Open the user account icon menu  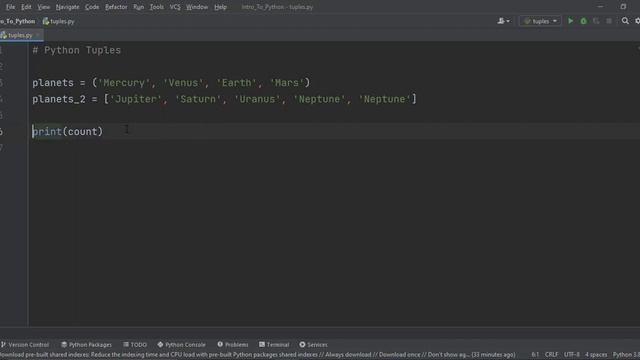[x=503, y=21]
